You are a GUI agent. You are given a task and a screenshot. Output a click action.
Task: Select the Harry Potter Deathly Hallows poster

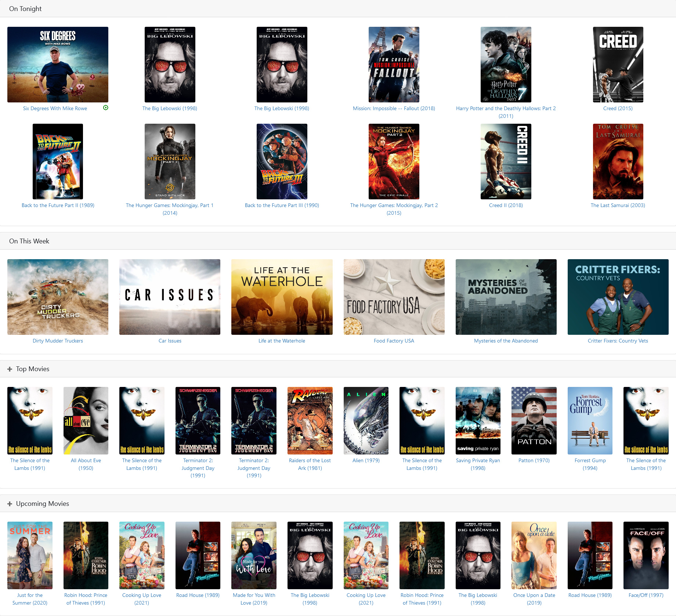tap(506, 65)
